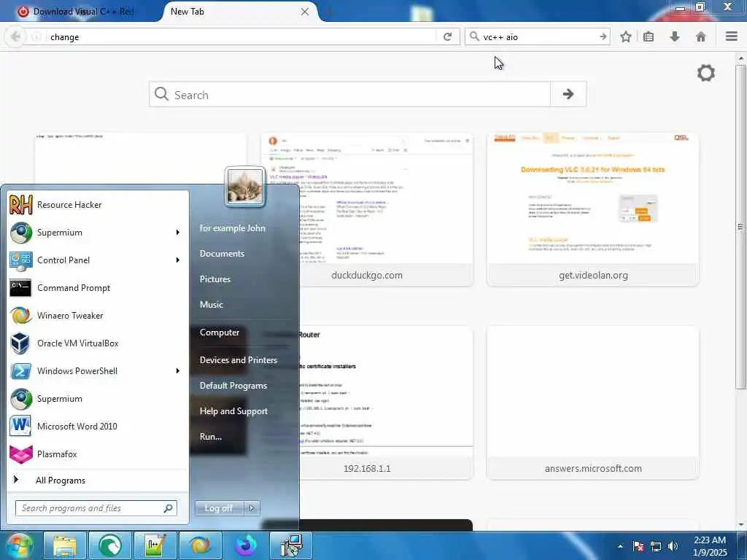This screenshot has height=560, width=747.
Task: Open Winaero Tweaker from Start menu
Action: [x=98, y=315]
